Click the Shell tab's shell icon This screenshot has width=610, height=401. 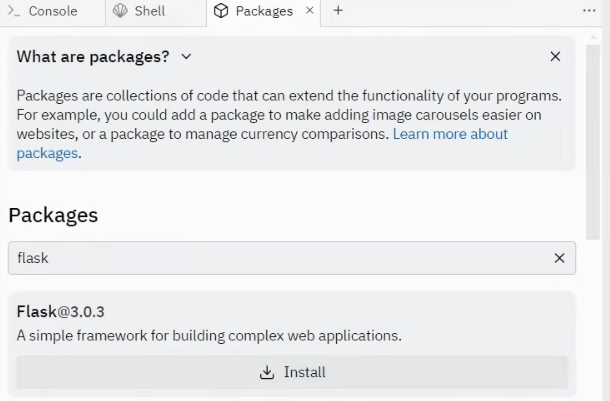point(121,11)
